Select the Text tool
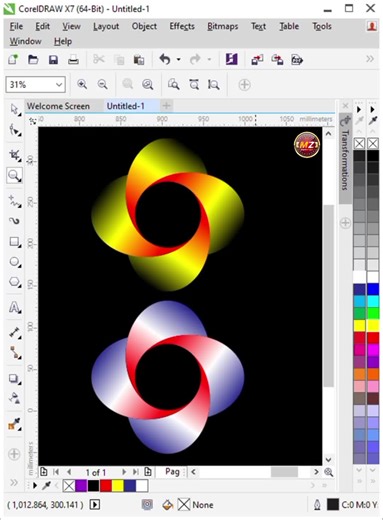Screen dimensions: 383x520 pyautogui.click(x=14, y=307)
